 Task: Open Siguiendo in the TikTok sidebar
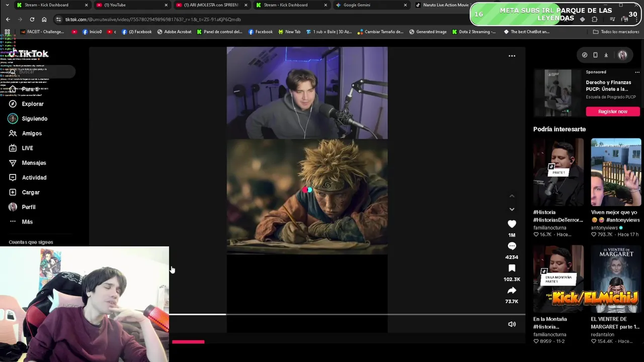[x=34, y=119]
